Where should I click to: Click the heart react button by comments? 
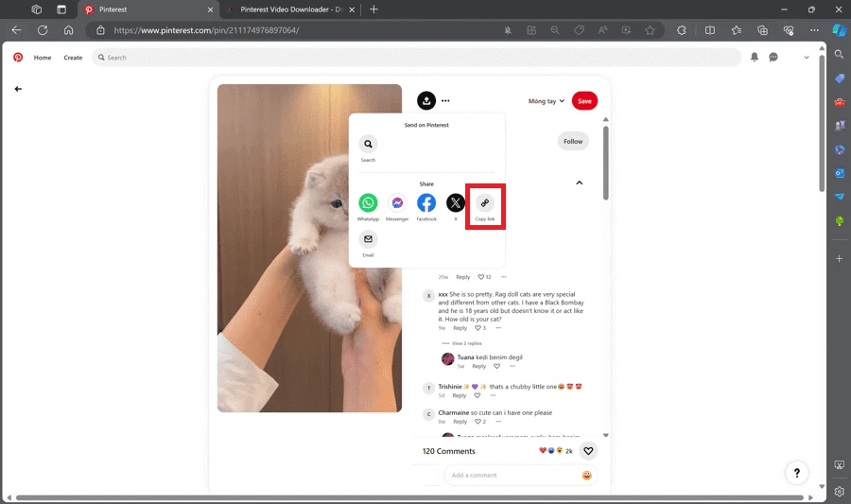pos(588,450)
